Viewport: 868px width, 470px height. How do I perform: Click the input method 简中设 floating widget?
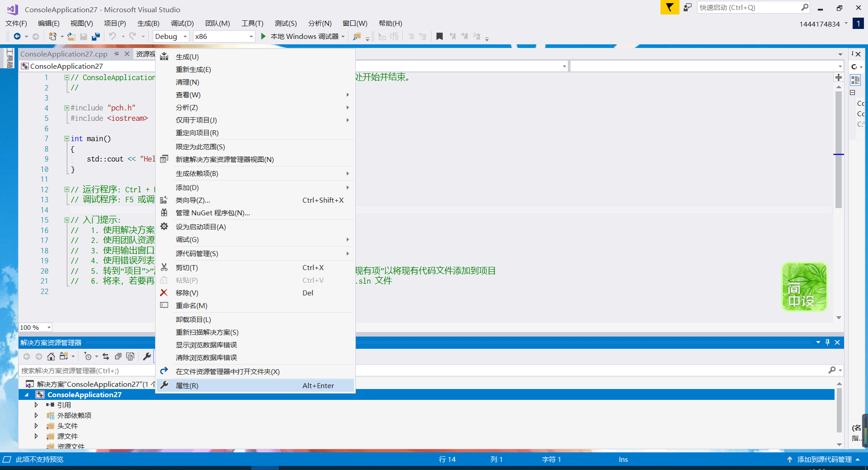tap(805, 287)
